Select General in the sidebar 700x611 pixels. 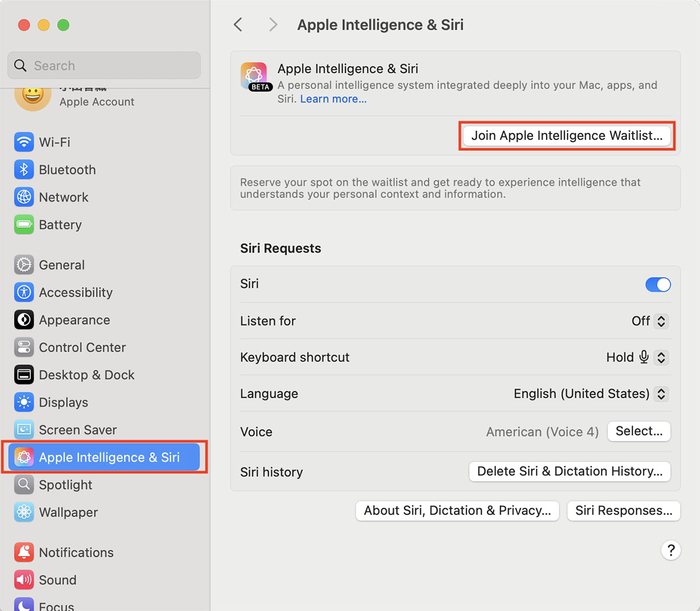105,265
